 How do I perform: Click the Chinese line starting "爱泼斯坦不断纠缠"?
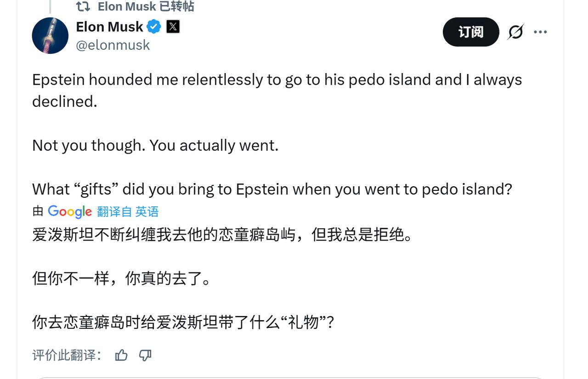[x=222, y=235]
